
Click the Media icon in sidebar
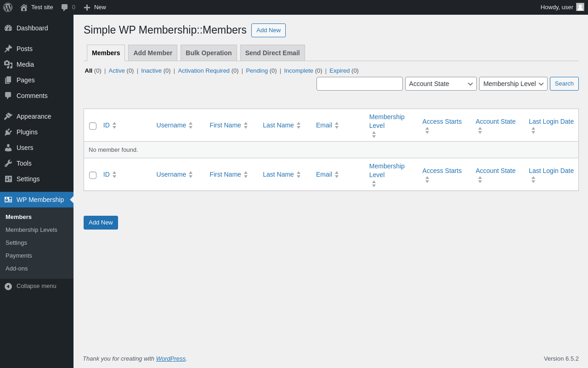pyautogui.click(x=8, y=64)
